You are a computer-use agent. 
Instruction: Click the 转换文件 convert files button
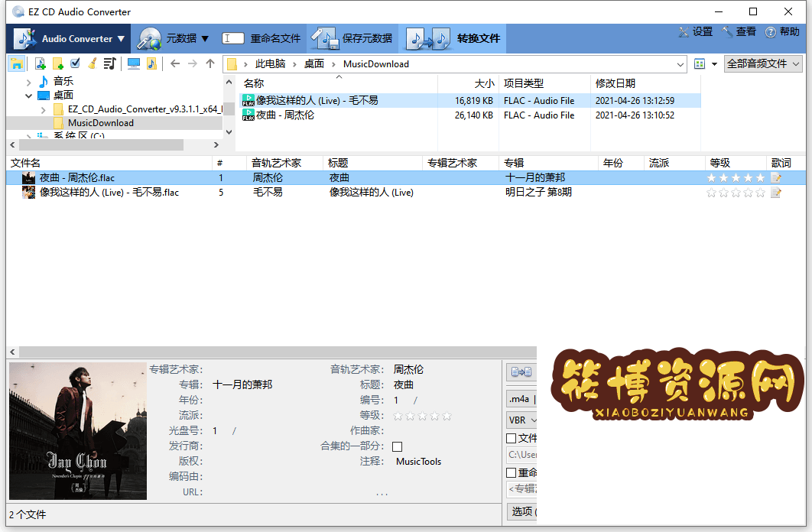pyautogui.click(x=453, y=38)
